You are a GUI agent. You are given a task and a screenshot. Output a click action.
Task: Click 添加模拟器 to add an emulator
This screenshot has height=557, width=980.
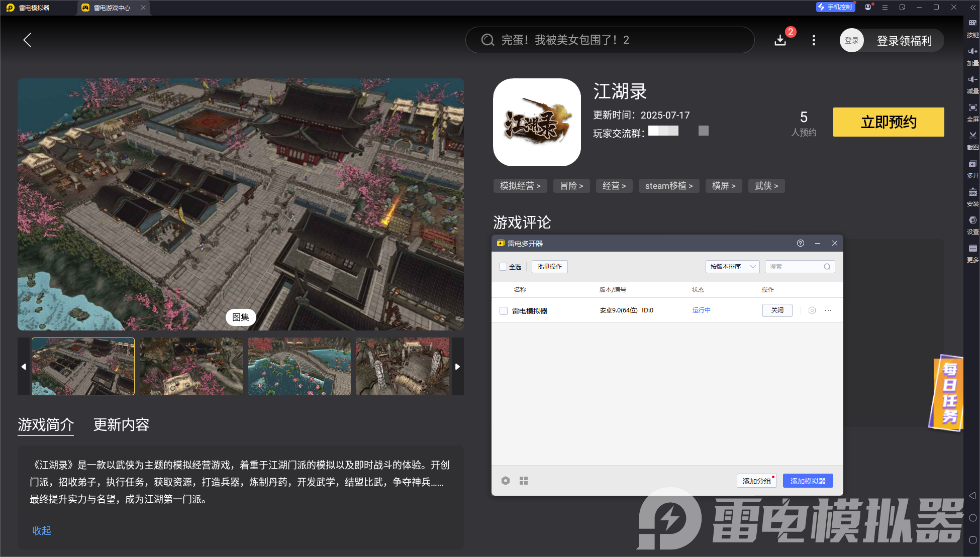pyautogui.click(x=807, y=481)
